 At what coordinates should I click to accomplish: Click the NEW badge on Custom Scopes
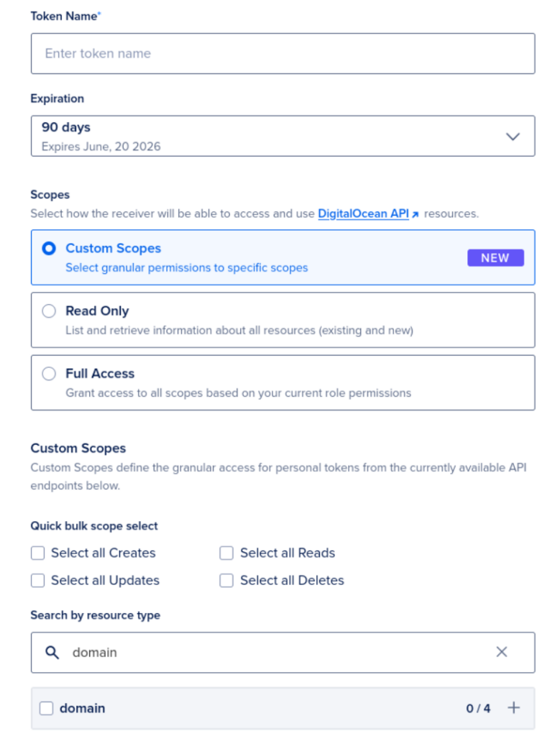(x=495, y=258)
